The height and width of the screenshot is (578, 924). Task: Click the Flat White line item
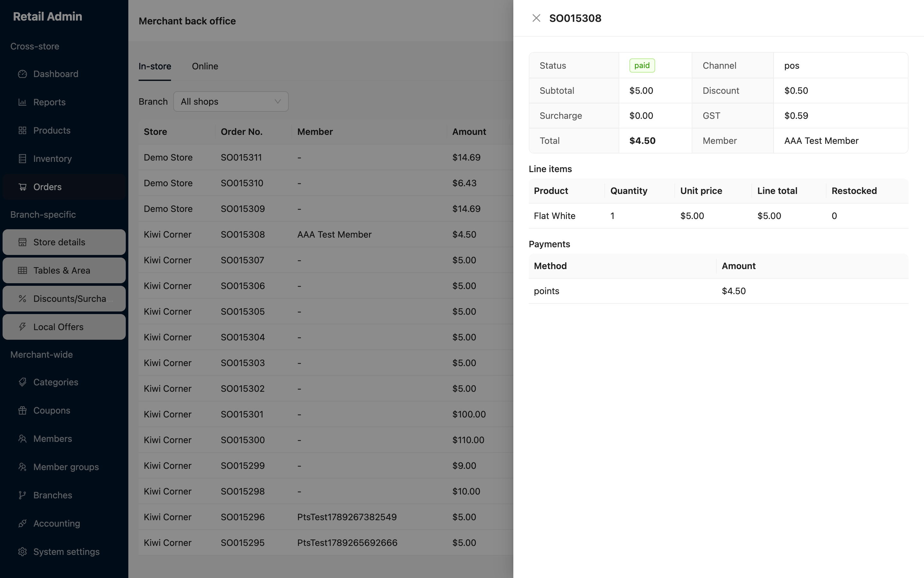click(718, 215)
